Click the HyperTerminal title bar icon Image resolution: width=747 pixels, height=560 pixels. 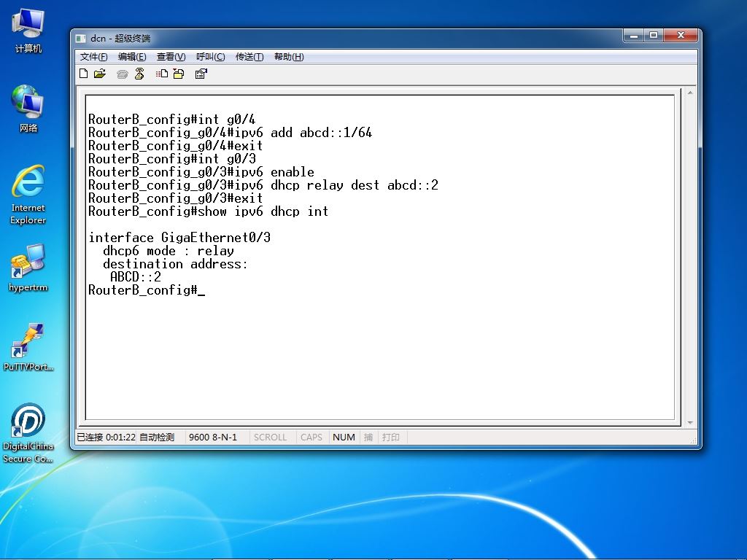click(x=81, y=38)
